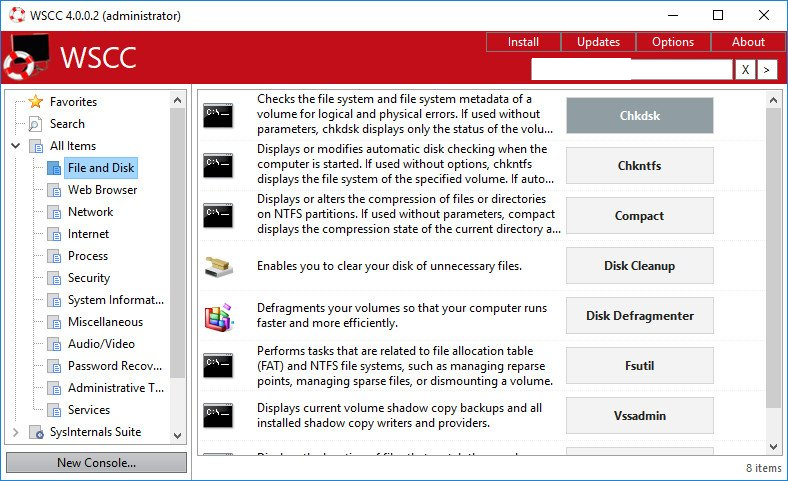Expand the SysInternals Suite tree node
Viewport: 788px width, 481px height.
tap(16, 432)
